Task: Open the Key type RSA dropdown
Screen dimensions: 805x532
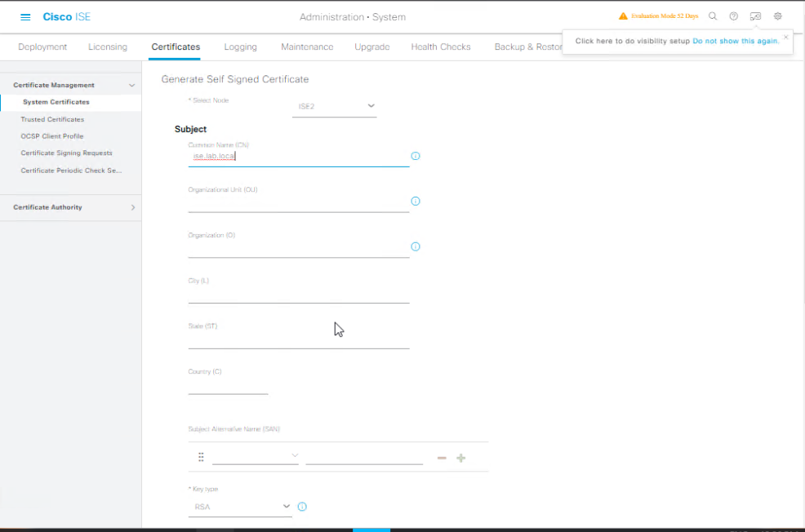Action: tap(240, 507)
